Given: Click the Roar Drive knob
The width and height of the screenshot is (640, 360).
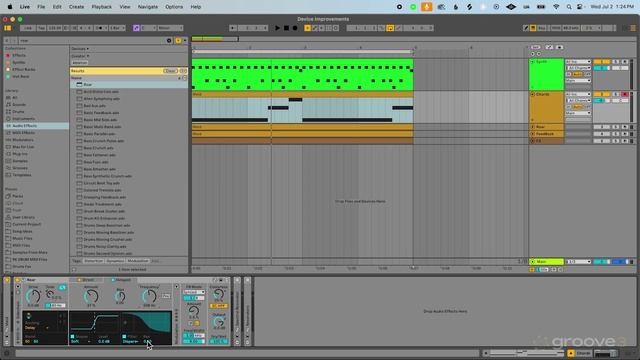Looking at the screenshot, I should tap(33, 296).
